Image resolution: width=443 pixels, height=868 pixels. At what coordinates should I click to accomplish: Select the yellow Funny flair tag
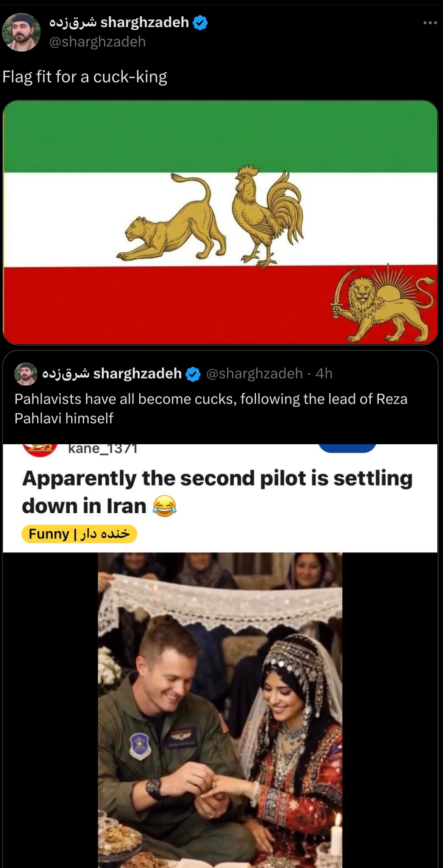79,534
